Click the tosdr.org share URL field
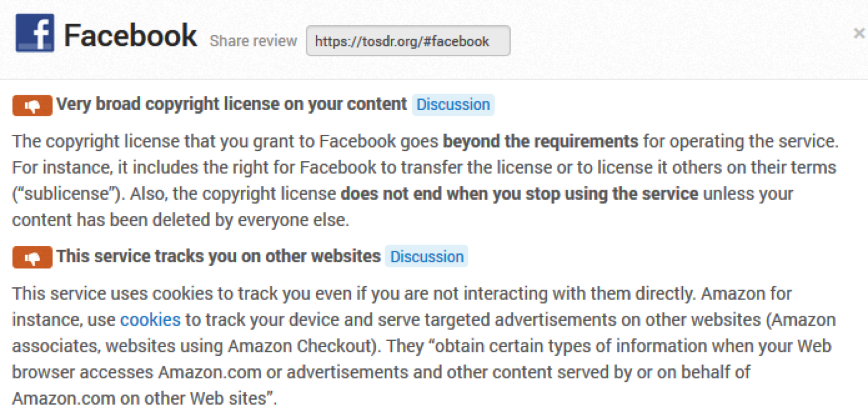Screen dimensions: 868x420 click(408, 41)
